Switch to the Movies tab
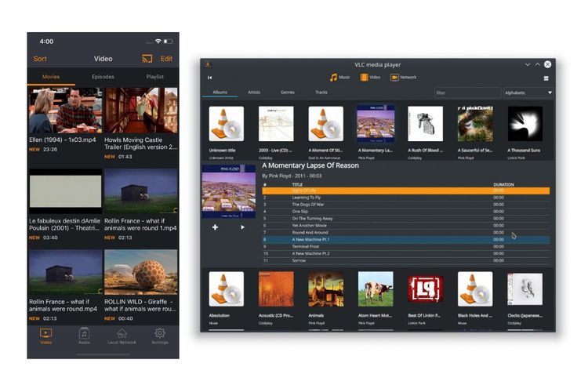Screen dimensions: 588x392 (x=51, y=77)
